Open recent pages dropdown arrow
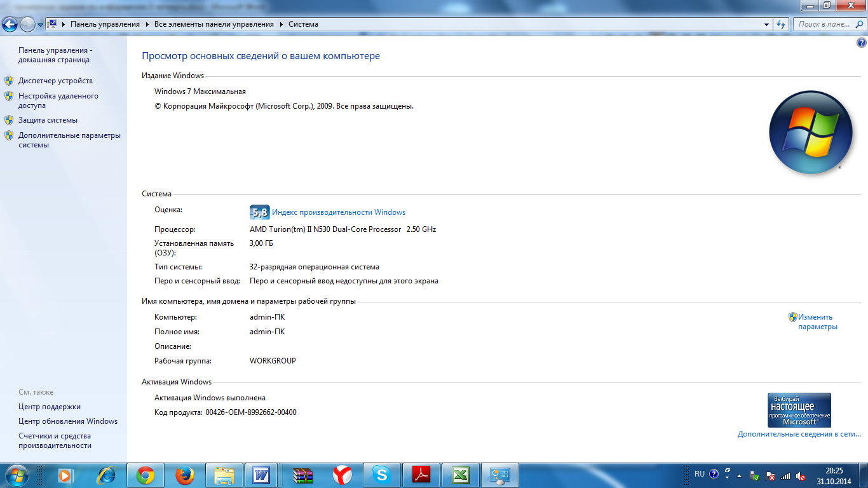This screenshot has height=488, width=868. pos(40,25)
